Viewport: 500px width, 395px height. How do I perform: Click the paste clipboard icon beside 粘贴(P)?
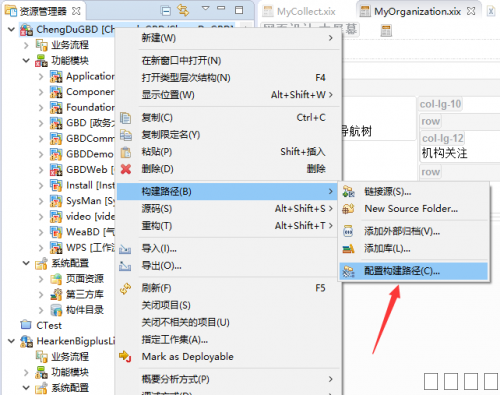pyautogui.click(x=126, y=152)
